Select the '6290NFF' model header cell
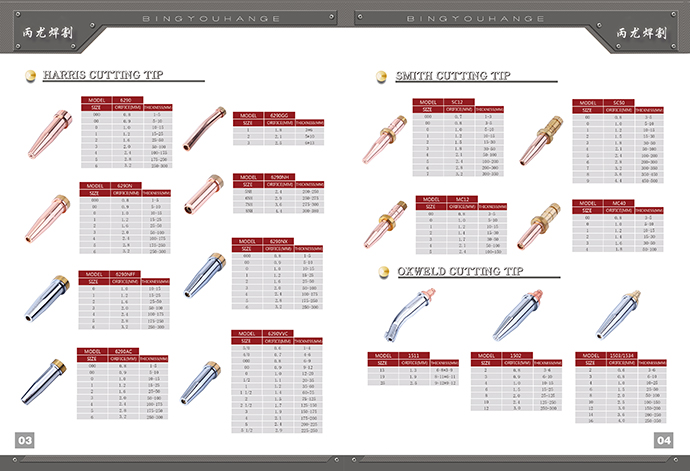The height and width of the screenshot is (471, 690). click(x=125, y=274)
